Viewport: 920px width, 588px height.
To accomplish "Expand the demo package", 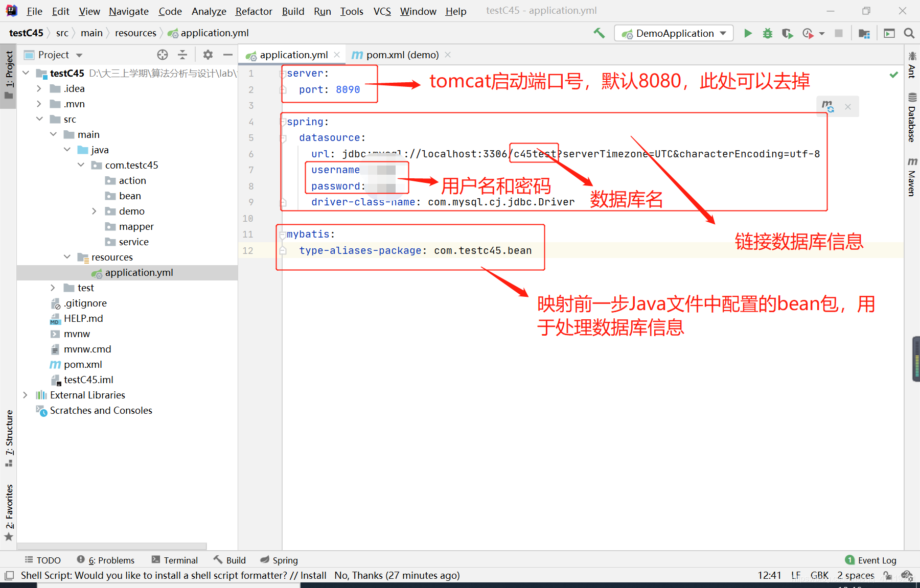I will (95, 211).
